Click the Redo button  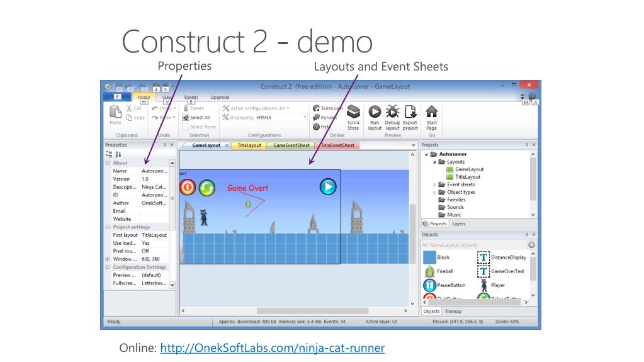[162, 118]
